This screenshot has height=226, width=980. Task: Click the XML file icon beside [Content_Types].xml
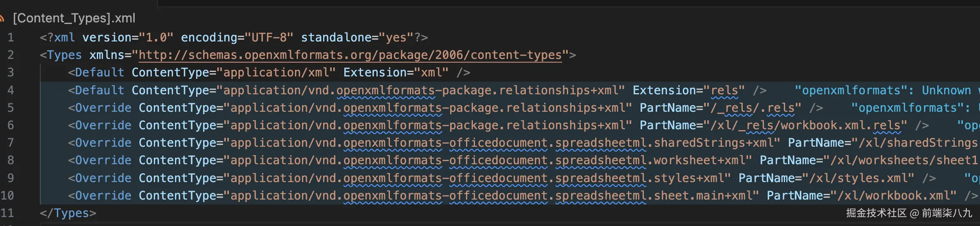(x=2, y=18)
